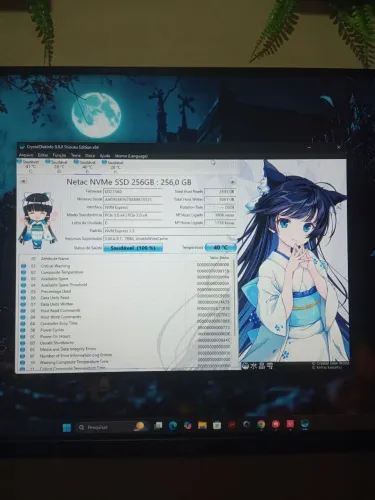This screenshot has height=500, width=375.
Task: Click the Power On Hours status icon
Action: [23, 336]
